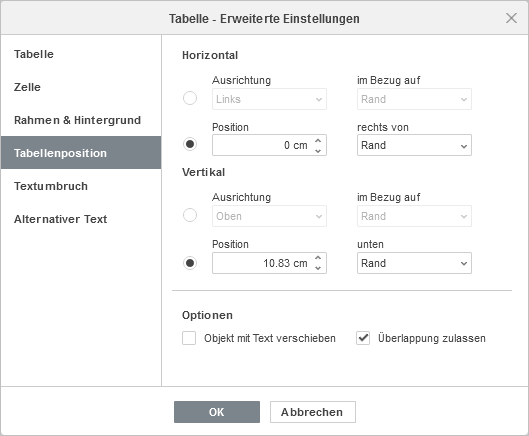Close the Erweiterte Einstellungen dialog
Screen dimensions: 529x436
[511, 18]
